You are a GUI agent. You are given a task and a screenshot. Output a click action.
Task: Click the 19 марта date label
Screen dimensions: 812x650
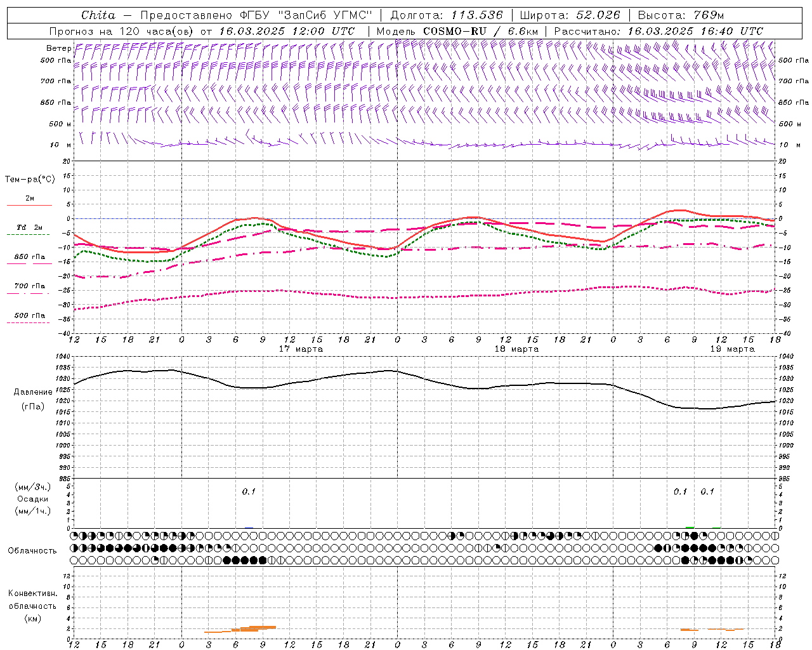[x=732, y=349]
